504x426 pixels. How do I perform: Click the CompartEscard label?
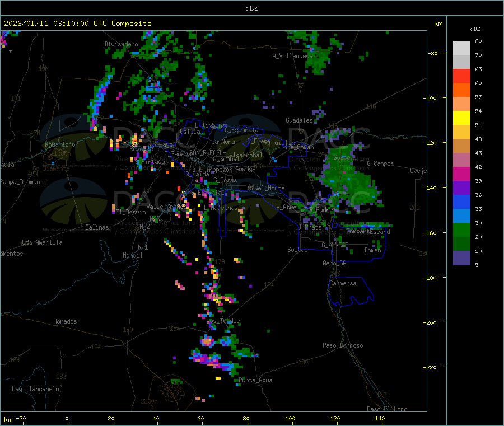tap(368, 232)
